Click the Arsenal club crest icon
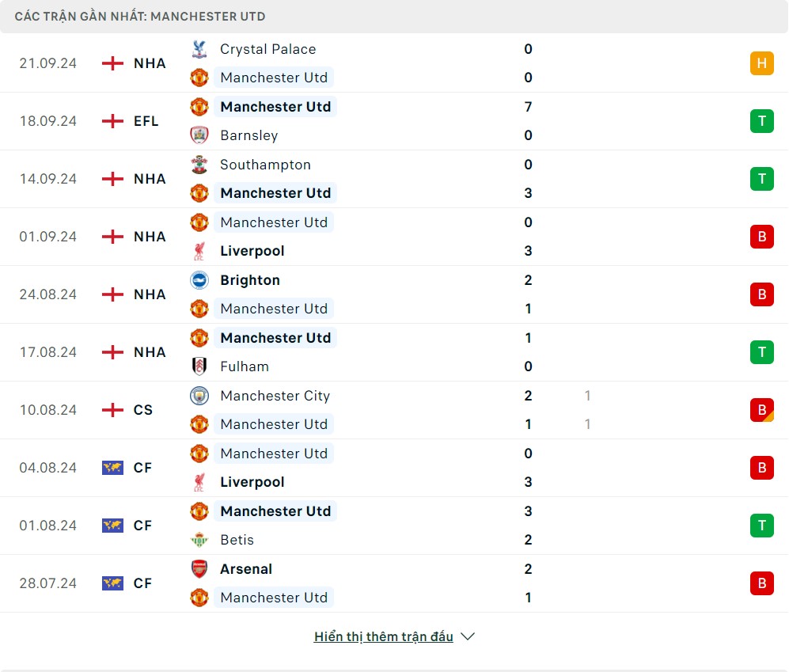Viewport: 789px width, 672px height. (x=199, y=569)
